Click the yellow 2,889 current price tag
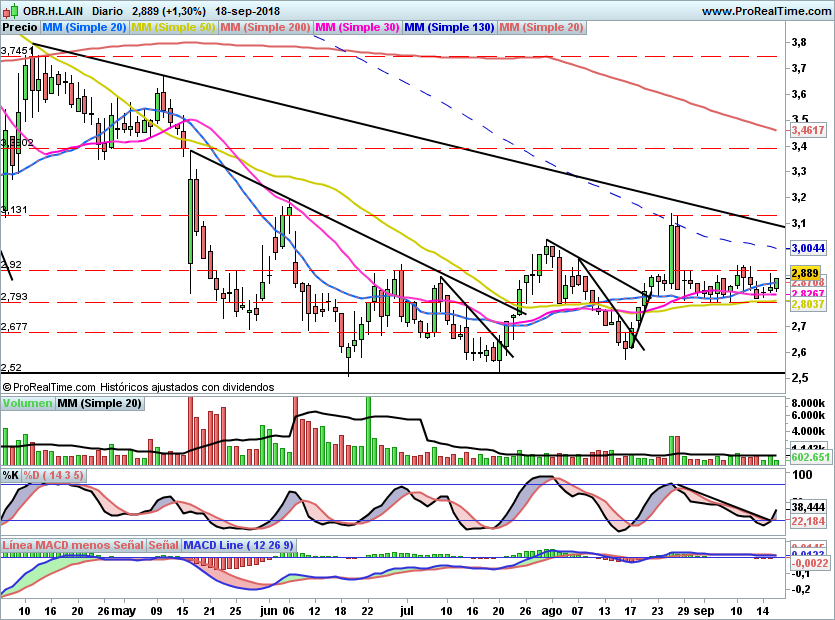 click(x=805, y=272)
